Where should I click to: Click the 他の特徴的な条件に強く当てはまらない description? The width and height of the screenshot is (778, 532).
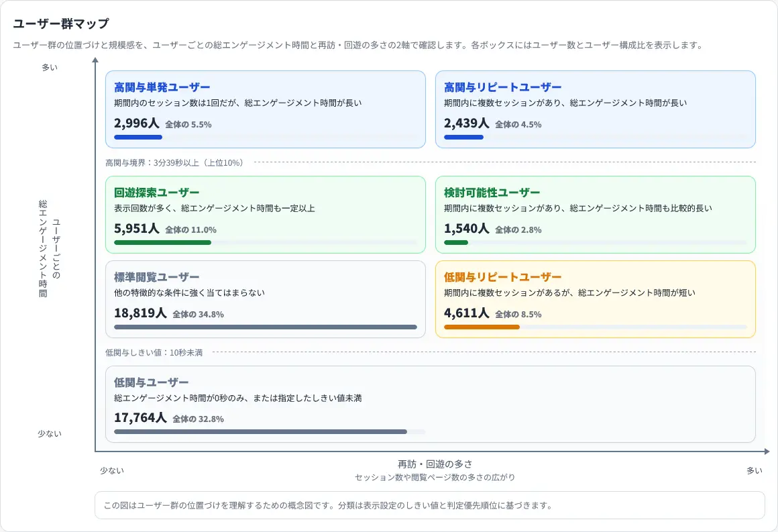pos(190,292)
